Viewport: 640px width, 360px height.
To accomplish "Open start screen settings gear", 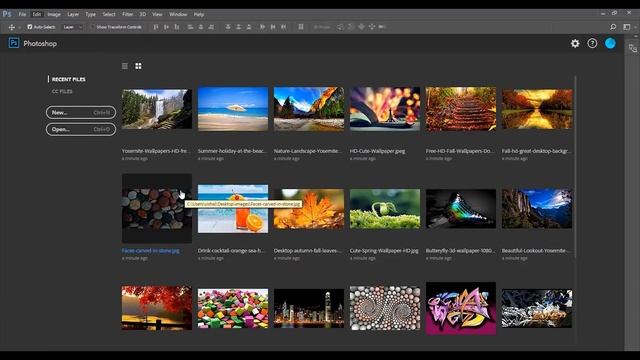I will [x=575, y=43].
